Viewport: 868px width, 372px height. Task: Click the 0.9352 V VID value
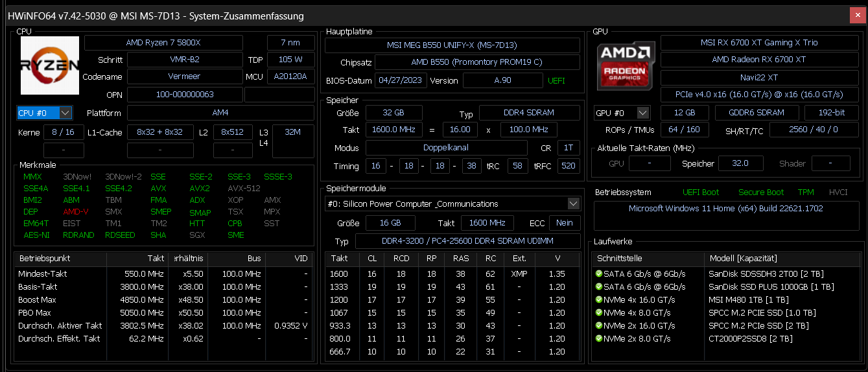pyautogui.click(x=290, y=325)
